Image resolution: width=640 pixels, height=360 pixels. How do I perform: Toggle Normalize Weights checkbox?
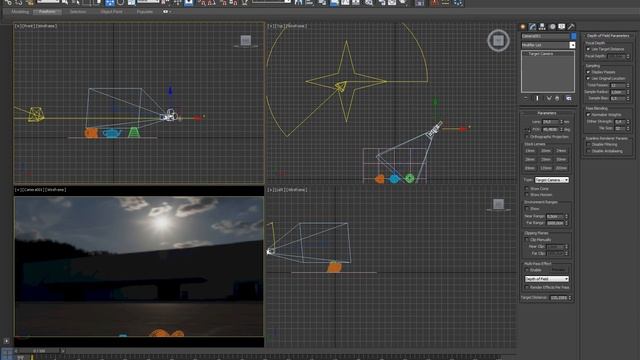[x=589, y=115]
